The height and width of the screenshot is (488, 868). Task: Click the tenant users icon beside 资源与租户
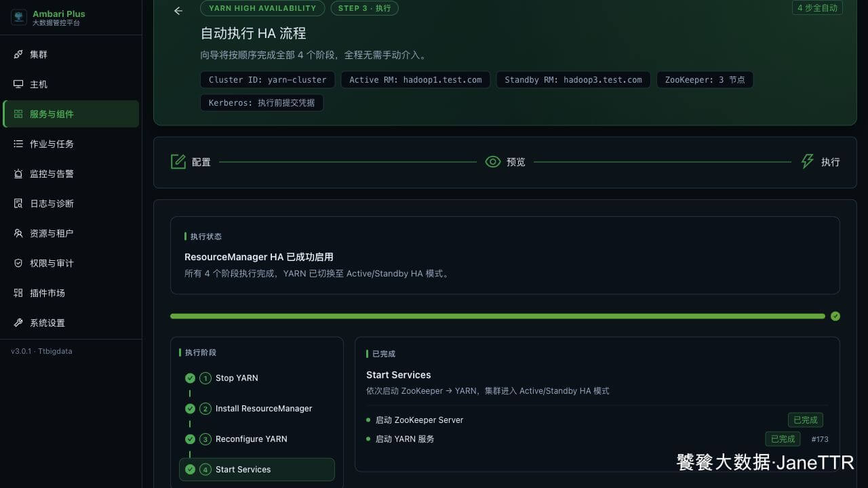coord(18,233)
